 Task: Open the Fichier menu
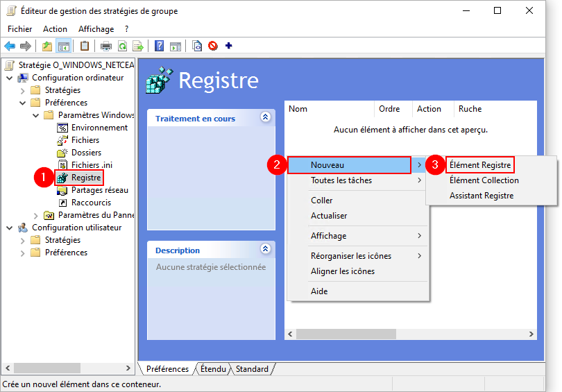click(x=19, y=29)
